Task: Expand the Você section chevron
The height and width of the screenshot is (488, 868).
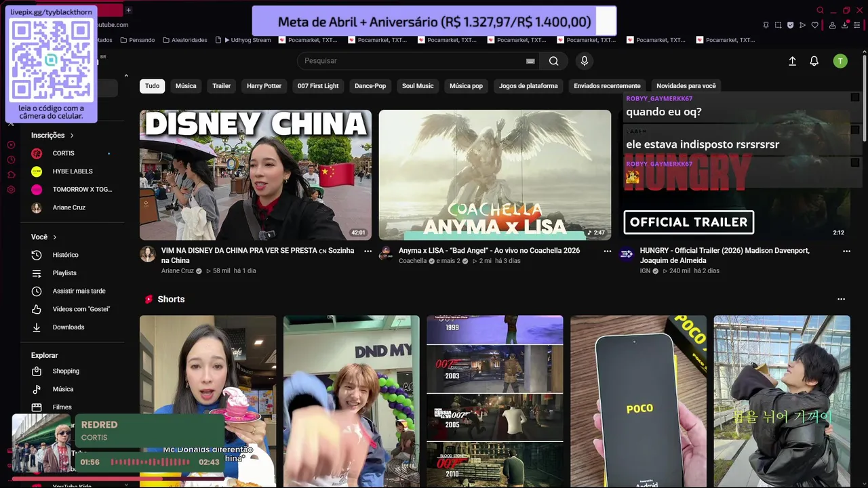Action: 54,237
